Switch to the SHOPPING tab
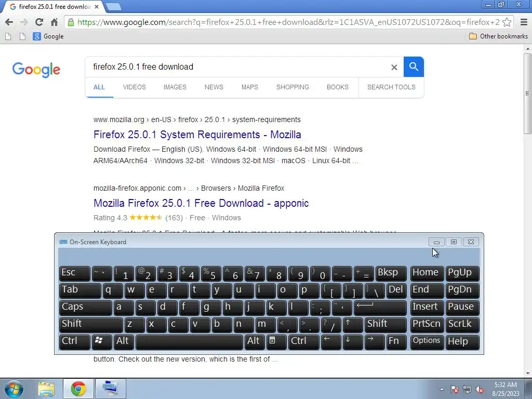532x399 pixels. [x=292, y=87]
